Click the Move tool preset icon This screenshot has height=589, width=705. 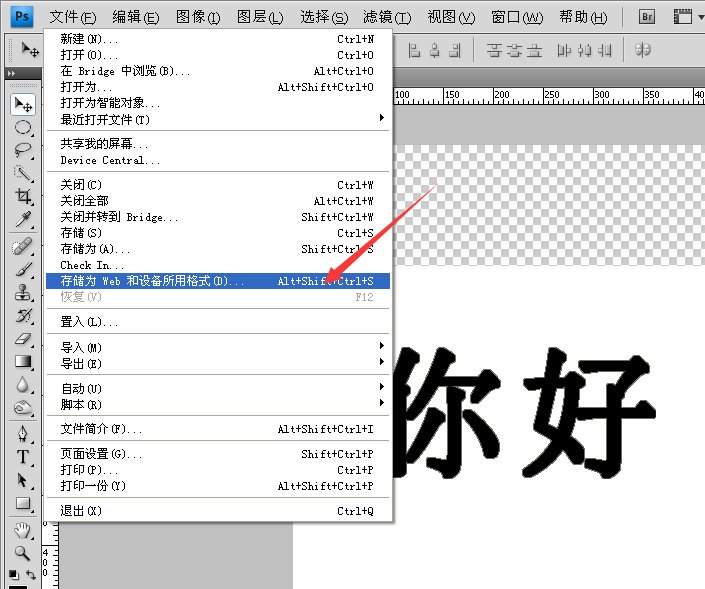tap(30, 49)
